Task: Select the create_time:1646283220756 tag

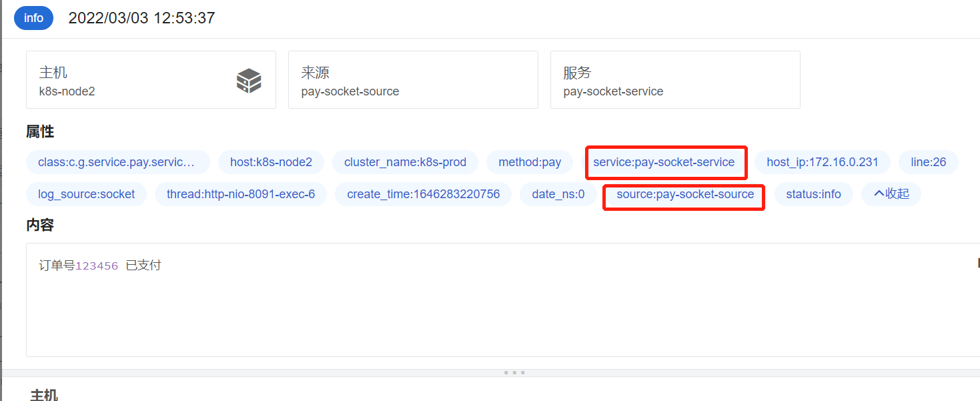Action: [x=423, y=194]
